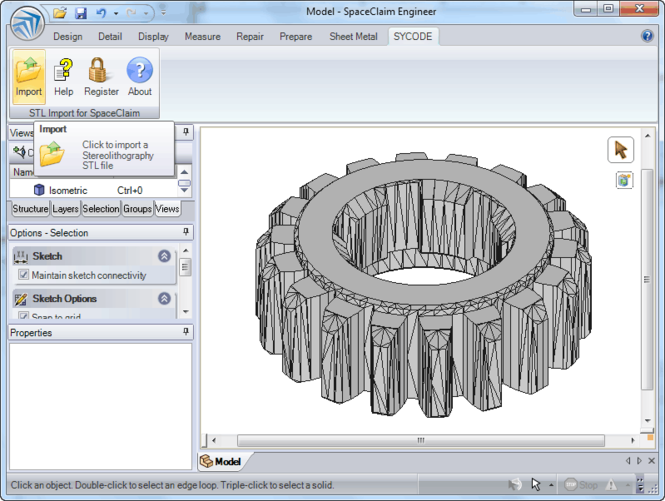The image size is (665, 501).
Task: Open the Design ribbon tab
Action: (68, 37)
